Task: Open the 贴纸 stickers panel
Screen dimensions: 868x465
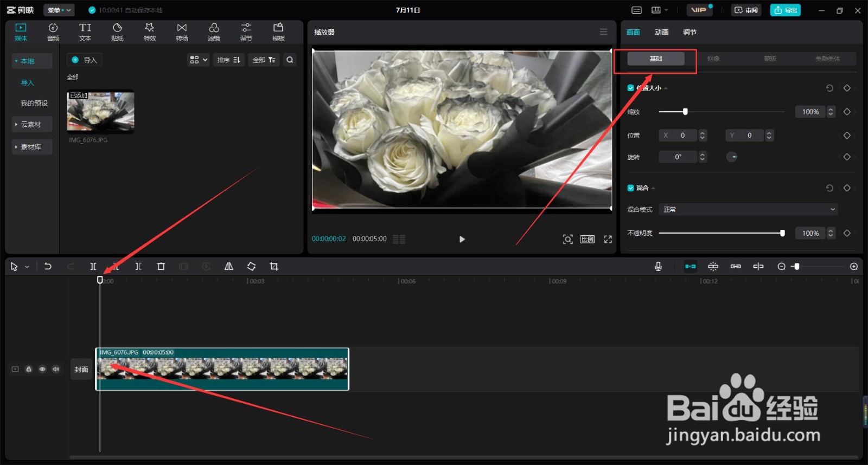Action: point(117,32)
